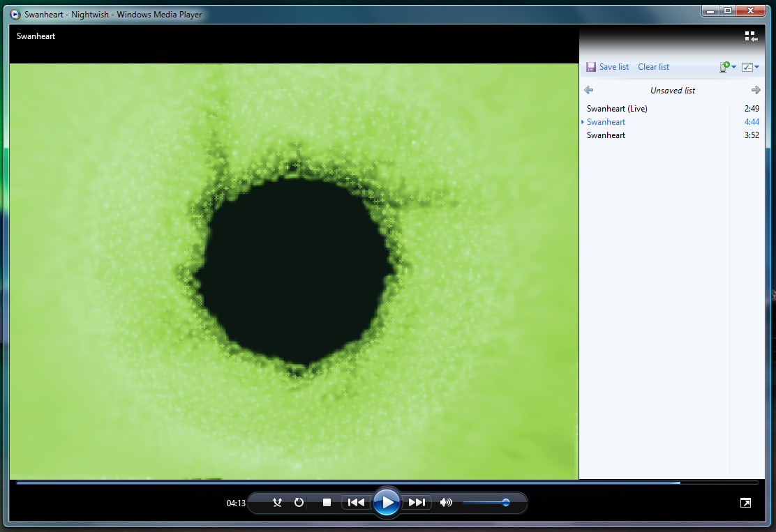Viewport: 776px width, 532px height.
Task: Click the 2:49 duration entry
Action: tap(752, 108)
